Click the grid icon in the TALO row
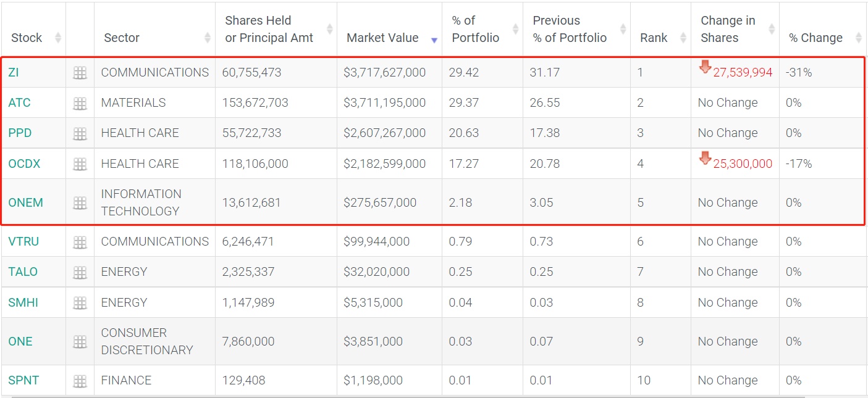 [80, 272]
